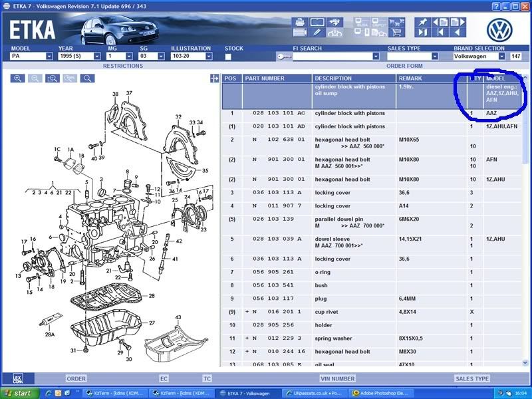Screen dimensions: 532x399
Task: Click the multiple shopping carts icon
Action: 396,23
